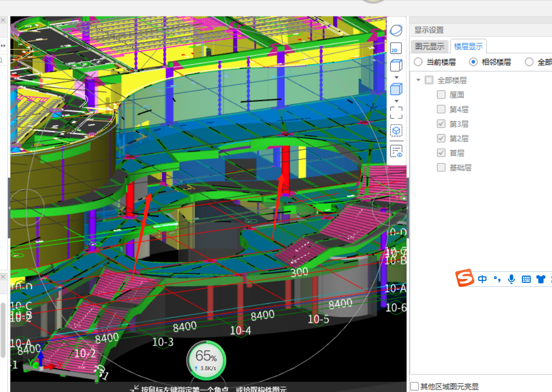This screenshot has width=552, height=392.
Task: Toggle the 其他区域图元亮显 checkbox
Action: [x=414, y=386]
